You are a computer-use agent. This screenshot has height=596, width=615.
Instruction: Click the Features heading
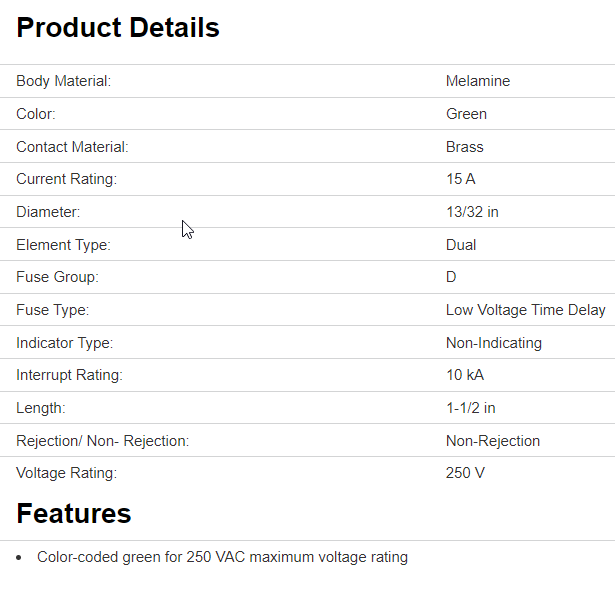(x=74, y=514)
